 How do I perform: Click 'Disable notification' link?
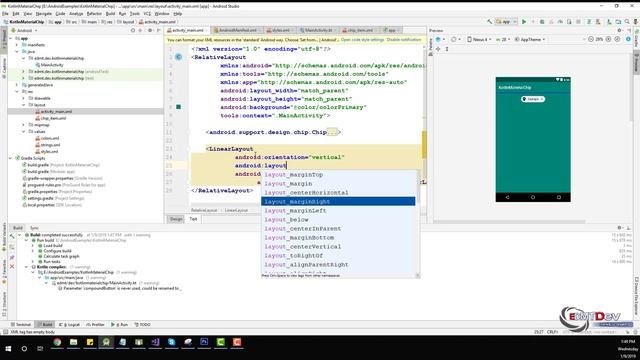pos(404,40)
